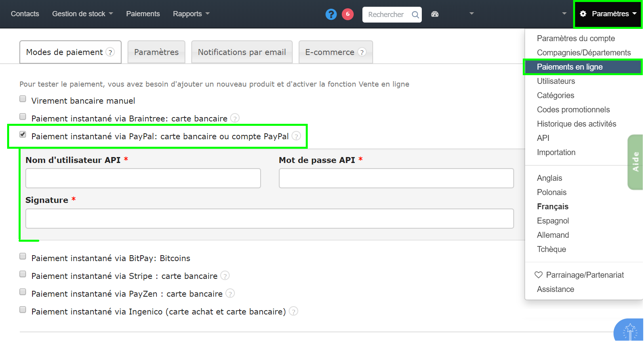
Task: Switch to the Modes de paiement tab
Action: click(x=70, y=52)
